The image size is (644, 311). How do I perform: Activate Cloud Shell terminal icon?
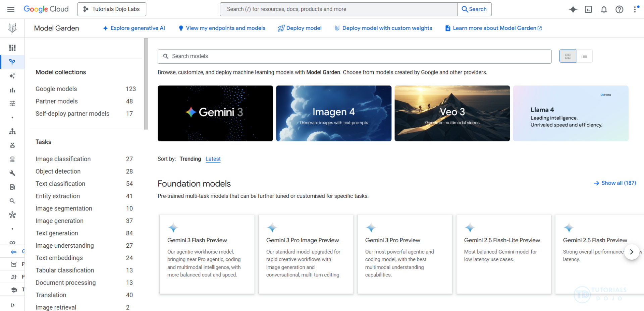point(588,9)
